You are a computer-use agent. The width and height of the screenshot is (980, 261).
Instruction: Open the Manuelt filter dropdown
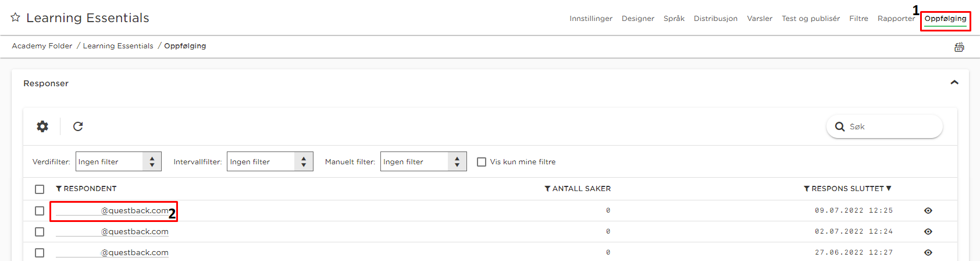(423, 161)
